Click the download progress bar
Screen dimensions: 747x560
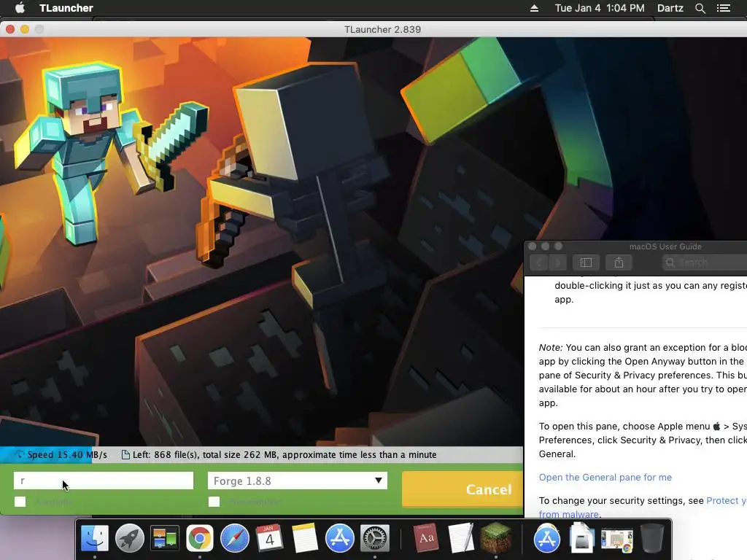coord(261,455)
